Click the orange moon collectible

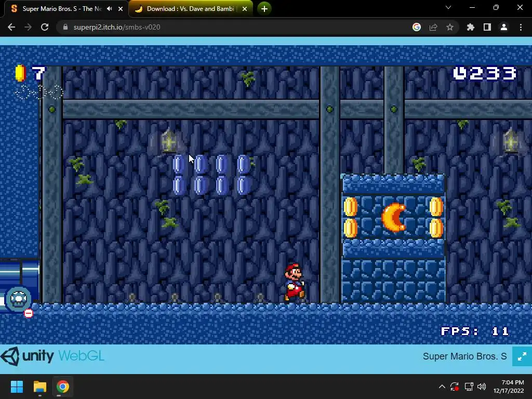[394, 218]
